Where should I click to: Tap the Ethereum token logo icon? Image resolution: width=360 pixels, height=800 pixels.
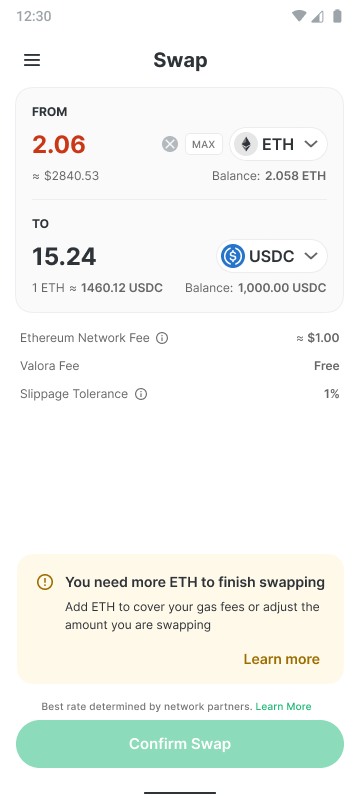246,144
